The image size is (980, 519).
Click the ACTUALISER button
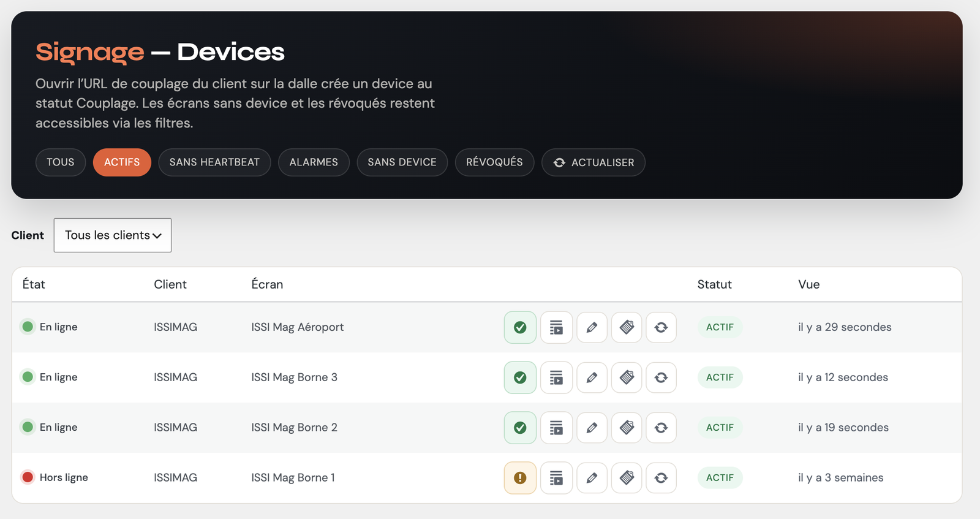[x=594, y=162]
